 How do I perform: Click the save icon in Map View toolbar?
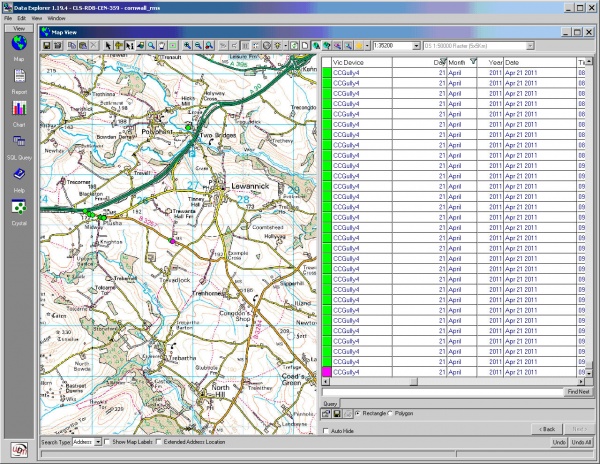pos(46,45)
